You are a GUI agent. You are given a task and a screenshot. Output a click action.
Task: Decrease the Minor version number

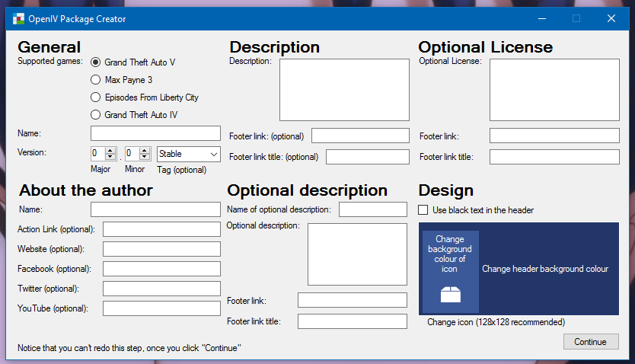(x=145, y=158)
